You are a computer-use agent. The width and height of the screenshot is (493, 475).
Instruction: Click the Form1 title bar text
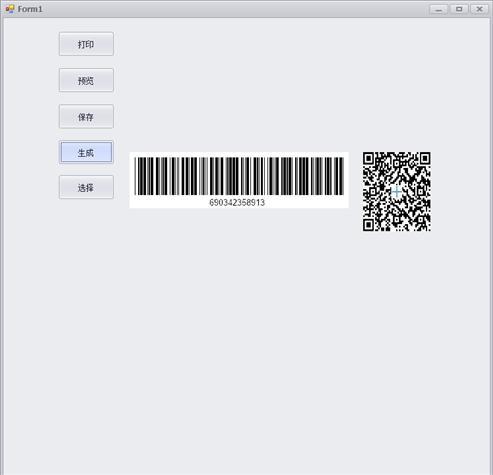(x=30, y=9)
